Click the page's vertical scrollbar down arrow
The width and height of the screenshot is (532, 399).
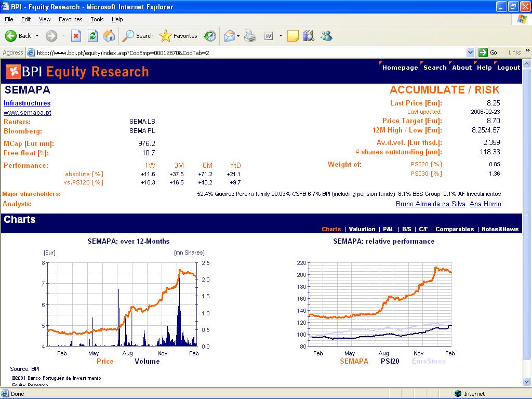[x=527, y=383]
